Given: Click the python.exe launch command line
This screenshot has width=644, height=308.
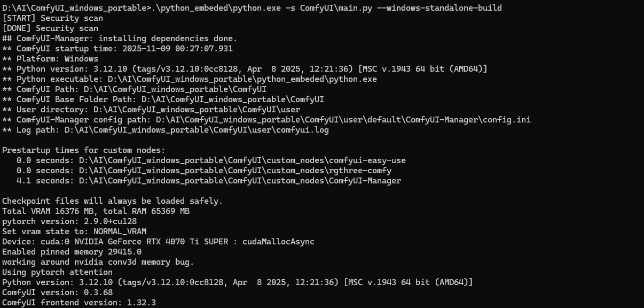Looking at the screenshot, I should coord(252,7).
